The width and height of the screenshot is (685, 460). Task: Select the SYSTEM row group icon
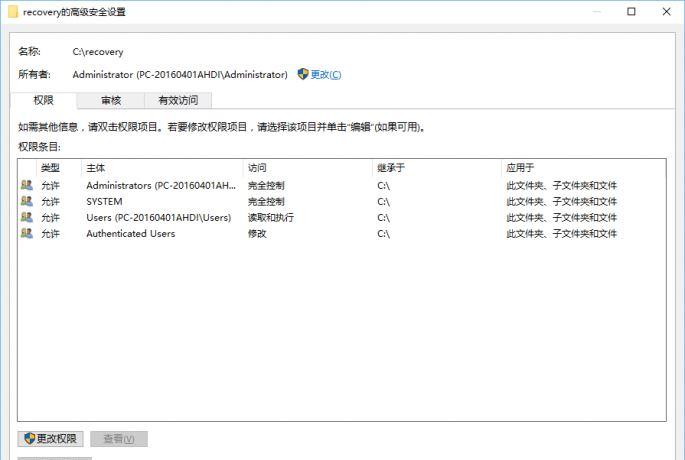coord(27,201)
